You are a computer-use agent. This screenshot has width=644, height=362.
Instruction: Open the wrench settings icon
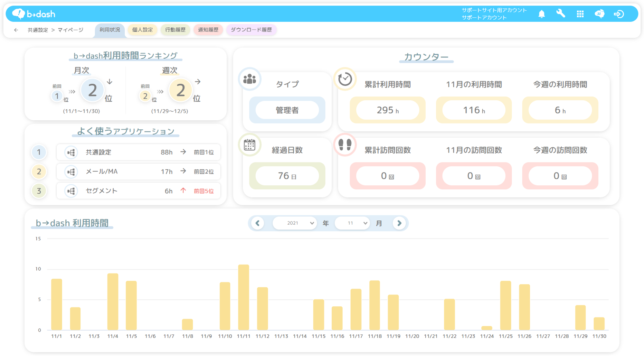click(x=561, y=14)
